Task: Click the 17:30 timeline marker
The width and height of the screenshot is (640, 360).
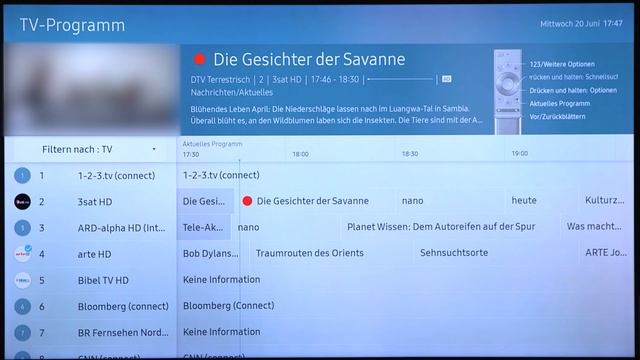Action: [x=191, y=155]
